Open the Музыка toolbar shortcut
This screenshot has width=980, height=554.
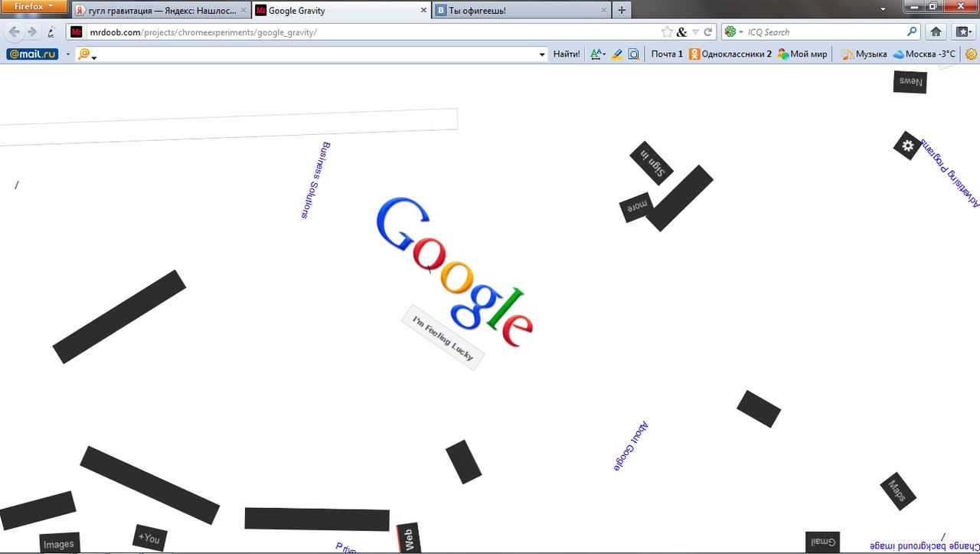[x=864, y=54]
